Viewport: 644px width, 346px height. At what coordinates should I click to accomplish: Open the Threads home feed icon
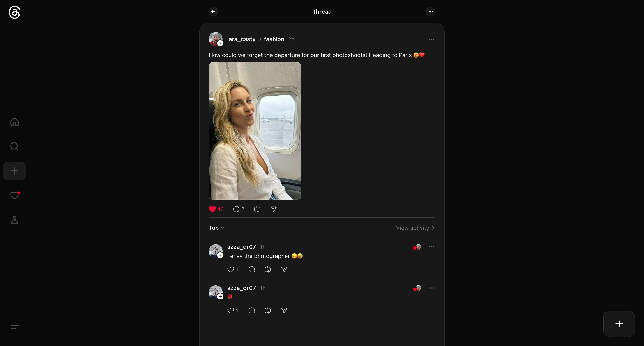point(15,122)
